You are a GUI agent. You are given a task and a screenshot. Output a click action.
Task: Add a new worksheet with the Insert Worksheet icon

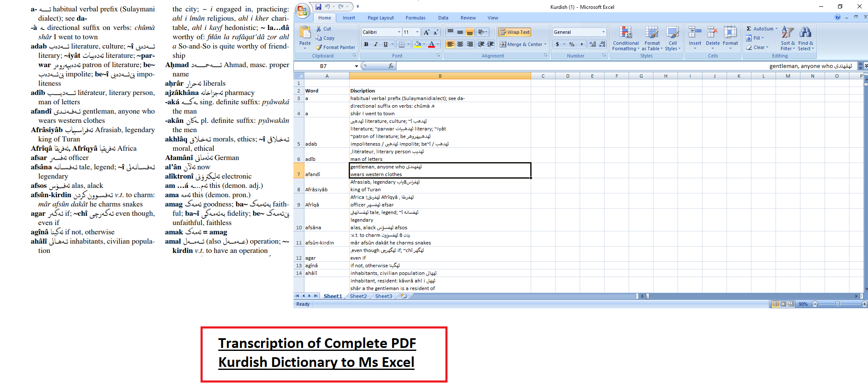pos(404,296)
